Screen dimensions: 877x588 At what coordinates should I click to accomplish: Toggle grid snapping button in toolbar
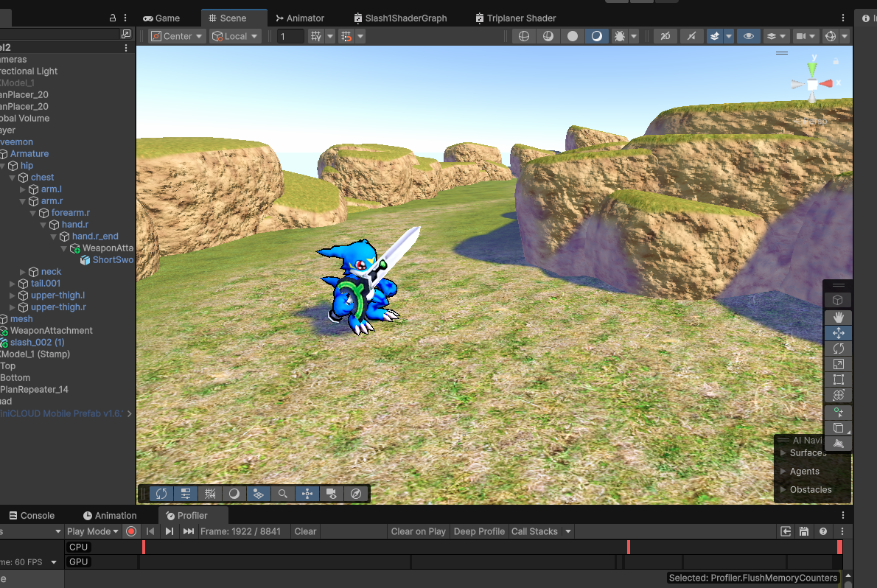[x=346, y=36]
